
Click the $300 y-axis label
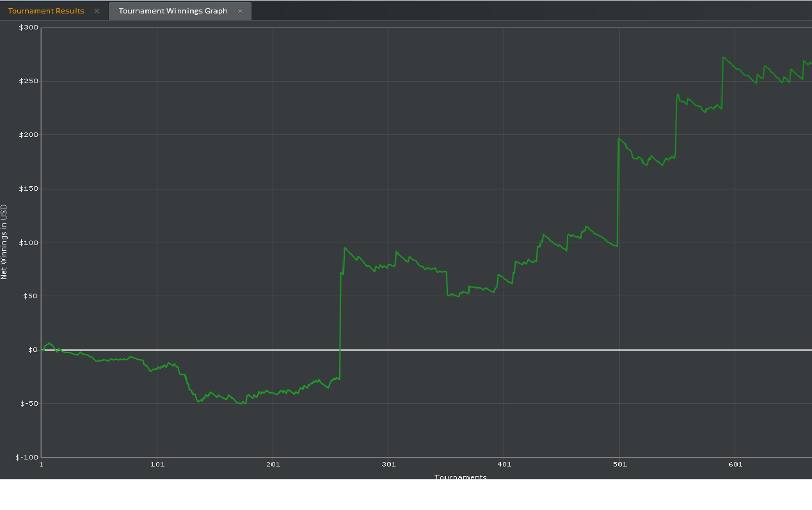29,28
